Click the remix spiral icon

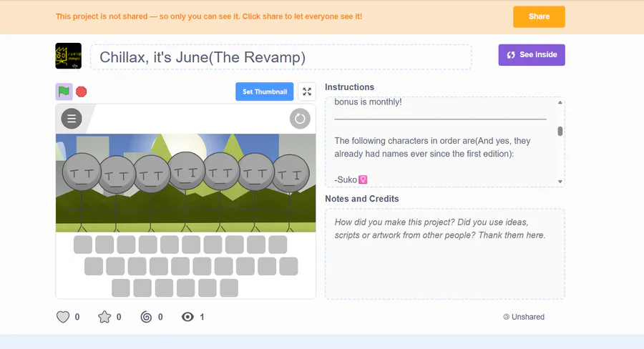(x=146, y=317)
